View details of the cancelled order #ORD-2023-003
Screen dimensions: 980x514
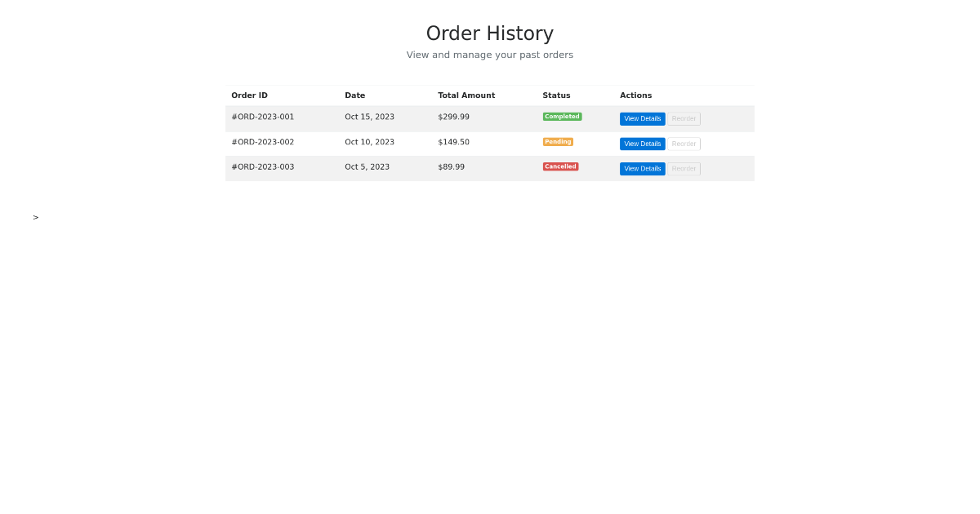tap(642, 169)
